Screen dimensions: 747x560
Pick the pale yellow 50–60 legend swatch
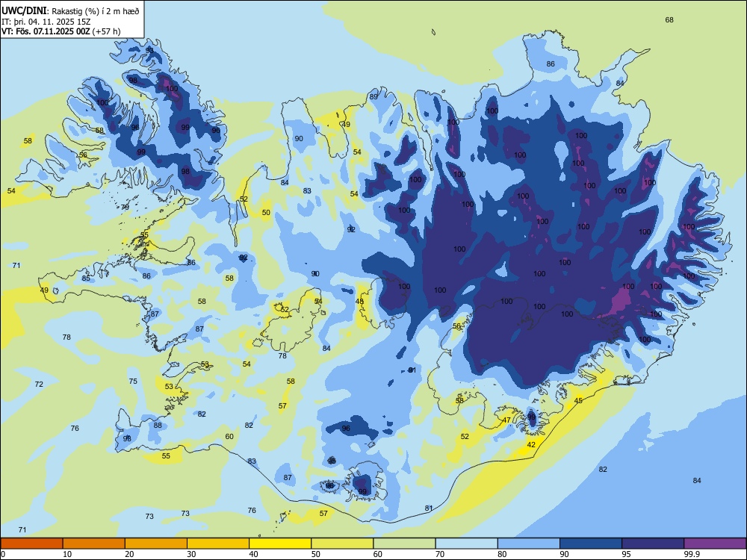(343, 544)
